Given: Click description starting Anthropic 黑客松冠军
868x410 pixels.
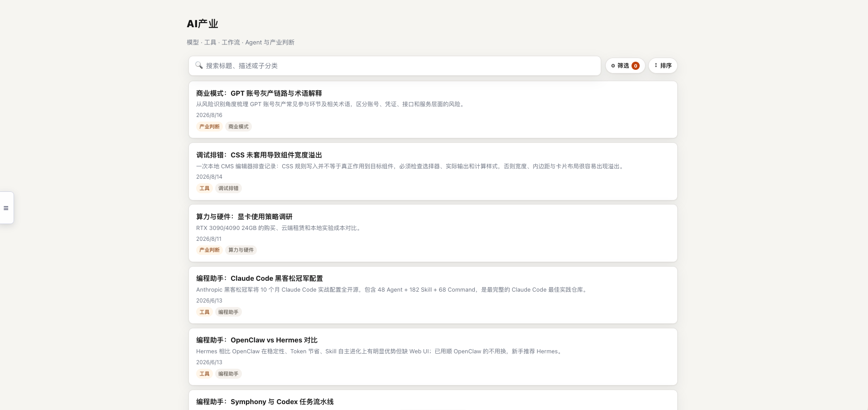Looking at the screenshot, I should (392, 290).
